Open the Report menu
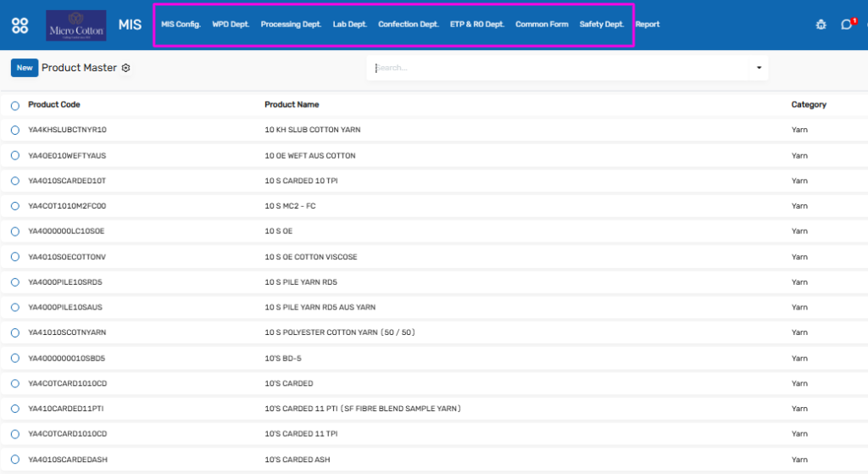 click(x=647, y=25)
